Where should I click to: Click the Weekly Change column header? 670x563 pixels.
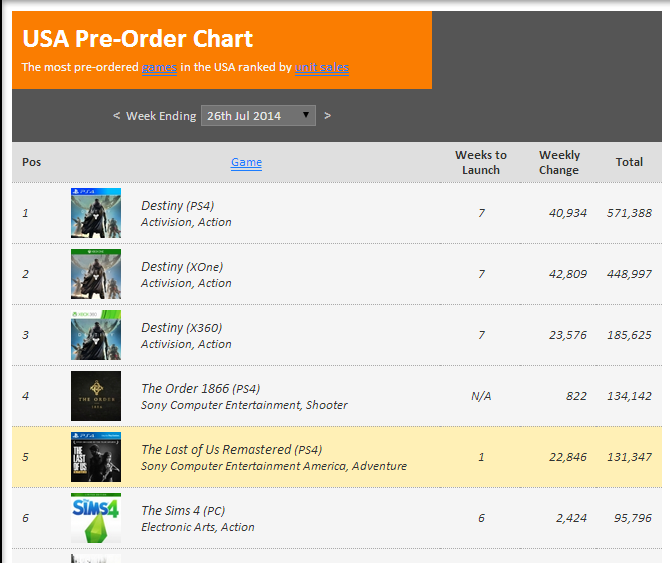[x=559, y=162]
